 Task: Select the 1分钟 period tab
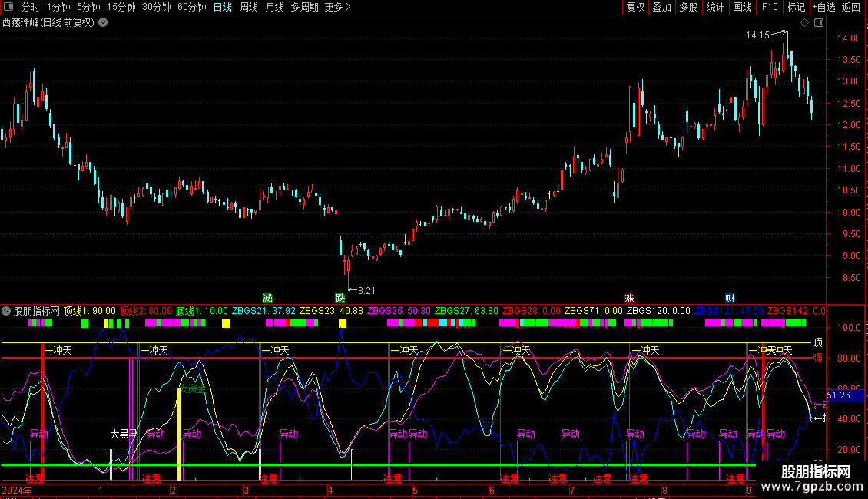[x=58, y=7]
